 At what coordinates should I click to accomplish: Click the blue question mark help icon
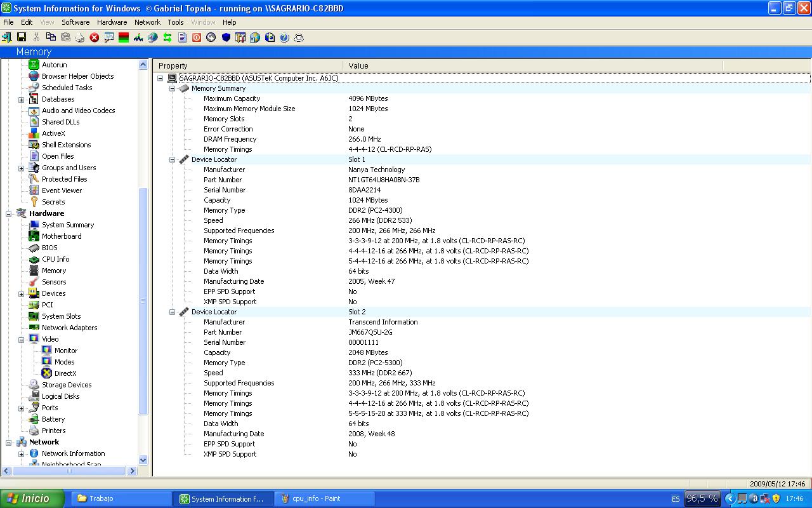[x=284, y=37]
